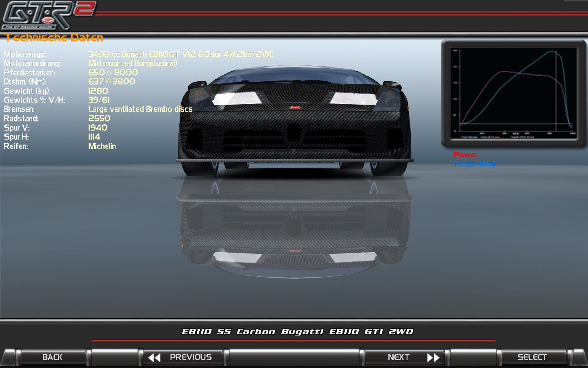The width and height of the screenshot is (588, 368).
Task: Click the GTR2 logo
Action: coord(48,15)
